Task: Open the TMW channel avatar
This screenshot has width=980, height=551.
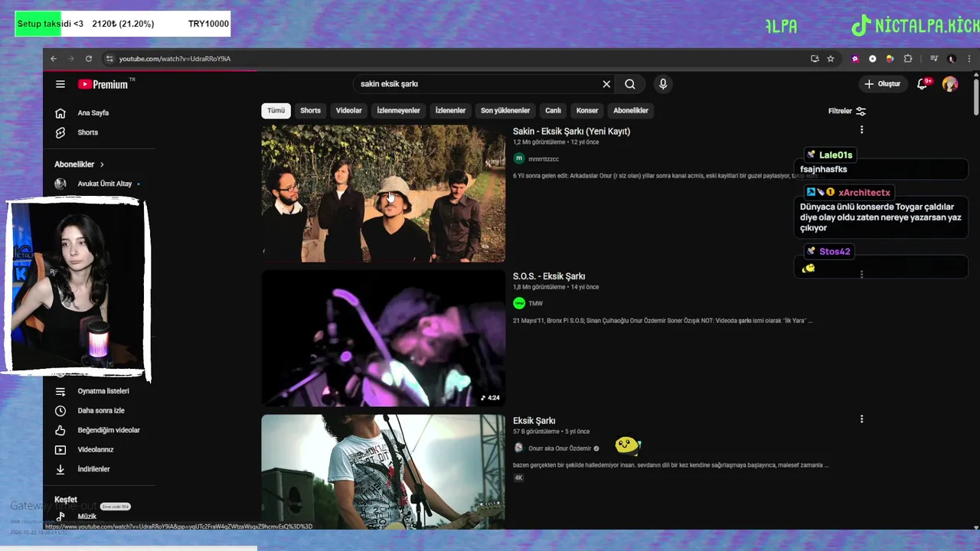Action: pos(519,303)
